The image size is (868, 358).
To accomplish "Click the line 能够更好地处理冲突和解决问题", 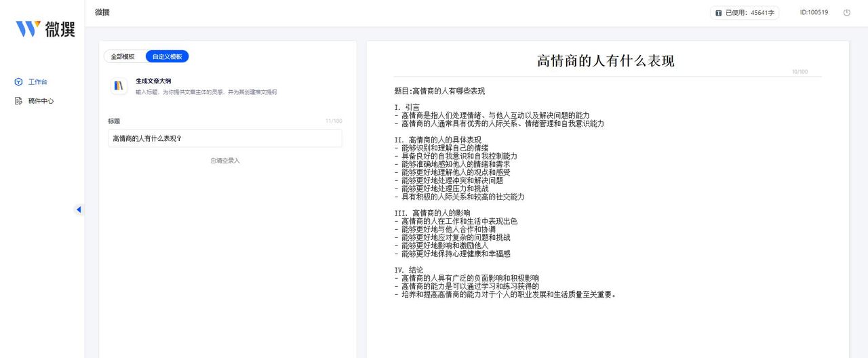I will point(448,180).
